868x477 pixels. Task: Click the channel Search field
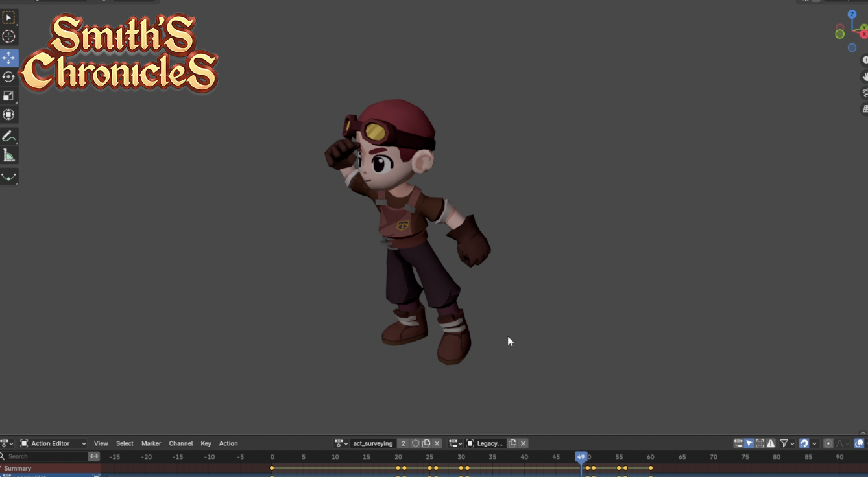pyautogui.click(x=45, y=456)
